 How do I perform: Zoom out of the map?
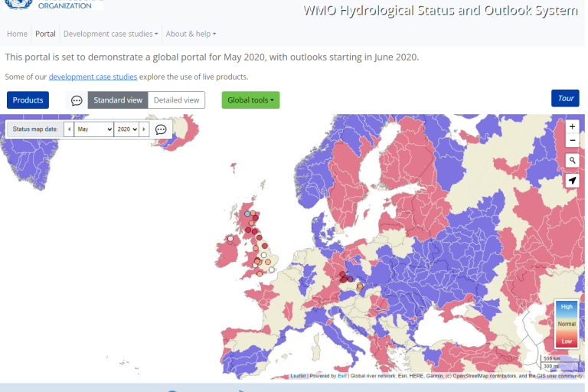pyautogui.click(x=573, y=141)
